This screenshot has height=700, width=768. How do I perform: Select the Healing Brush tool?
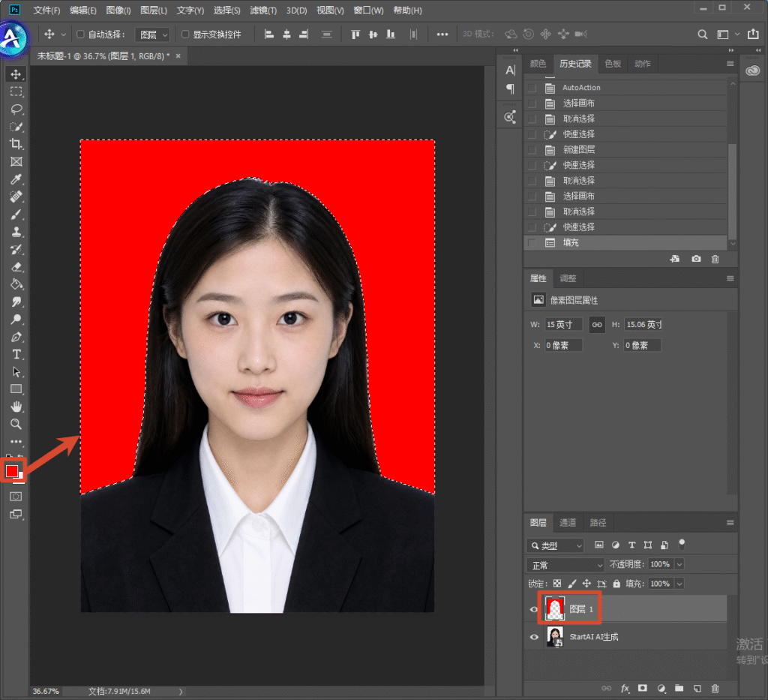click(16, 197)
